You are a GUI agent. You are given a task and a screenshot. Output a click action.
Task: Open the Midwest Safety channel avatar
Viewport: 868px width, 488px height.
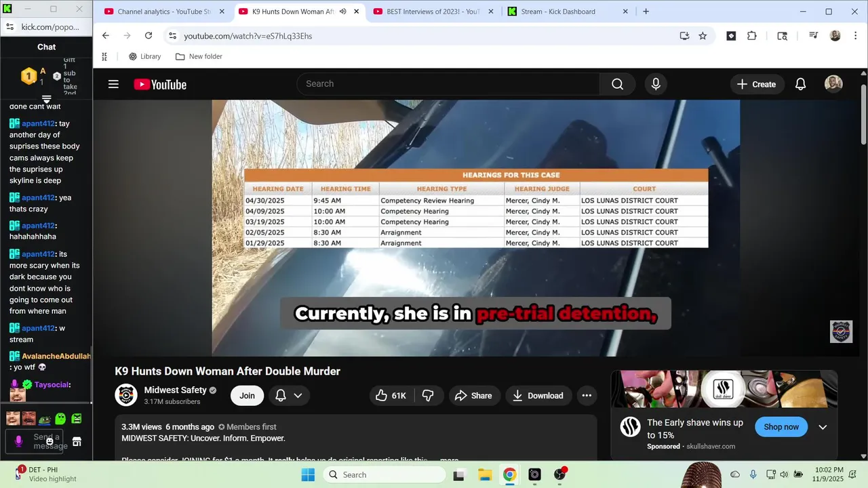126,395
